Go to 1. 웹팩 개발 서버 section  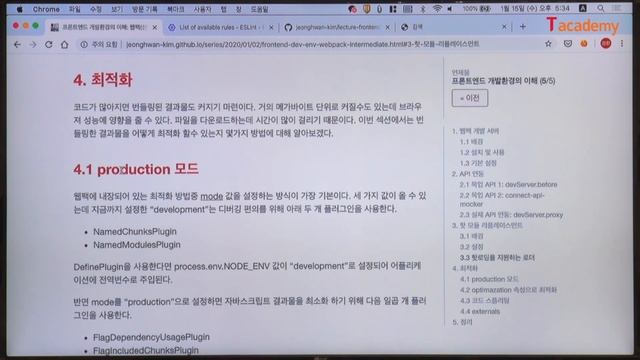tap(475, 131)
